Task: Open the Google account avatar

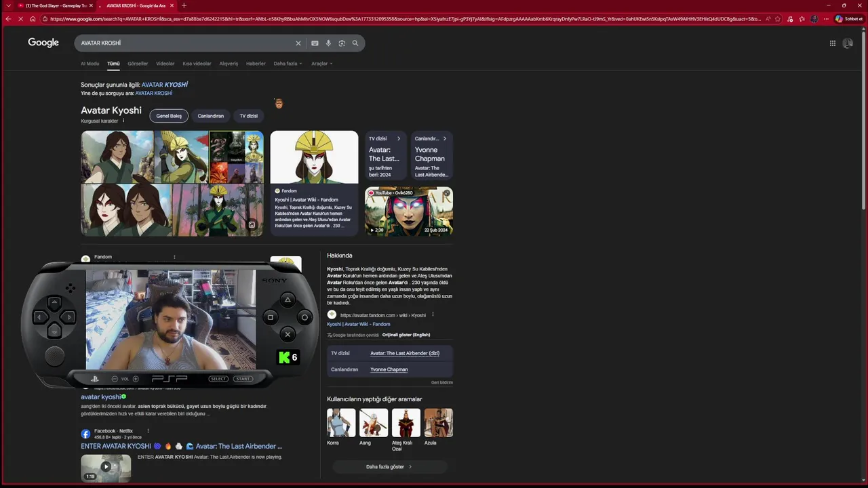Action: [x=848, y=43]
